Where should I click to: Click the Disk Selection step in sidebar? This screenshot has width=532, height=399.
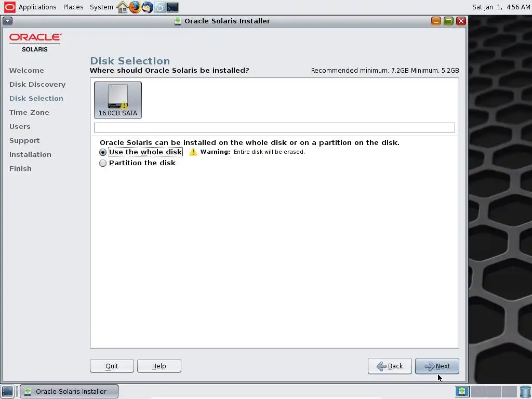pos(36,98)
